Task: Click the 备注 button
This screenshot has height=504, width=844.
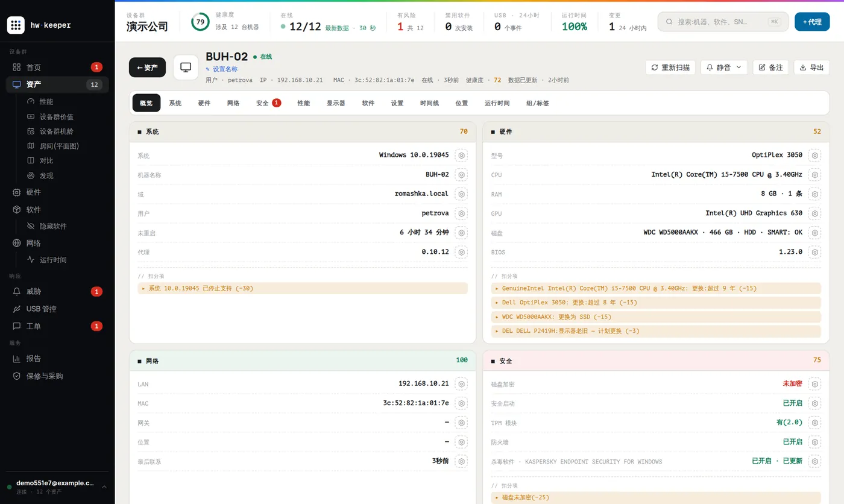Action: 770,68
